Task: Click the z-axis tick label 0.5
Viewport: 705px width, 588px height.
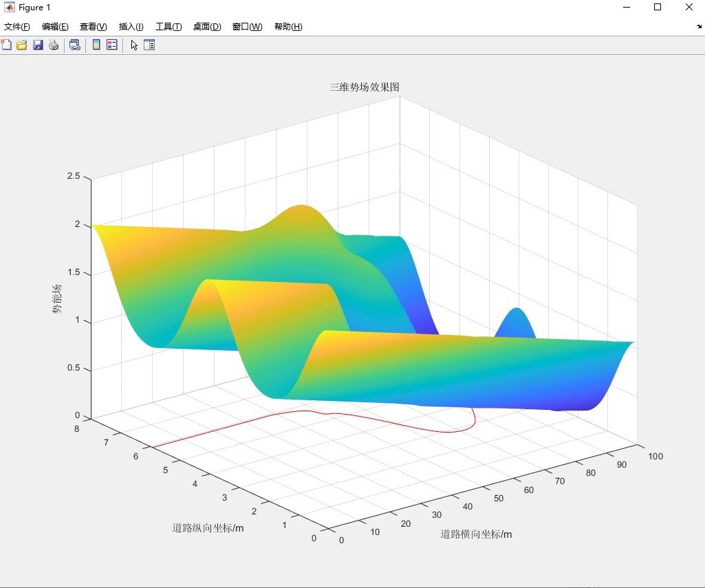Action: point(74,368)
